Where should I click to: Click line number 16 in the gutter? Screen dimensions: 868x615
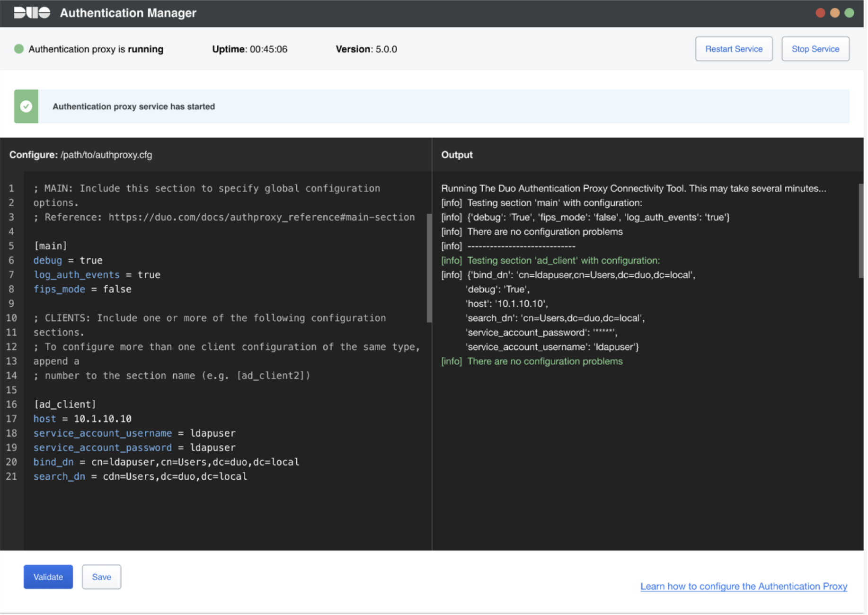click(11, 404)
